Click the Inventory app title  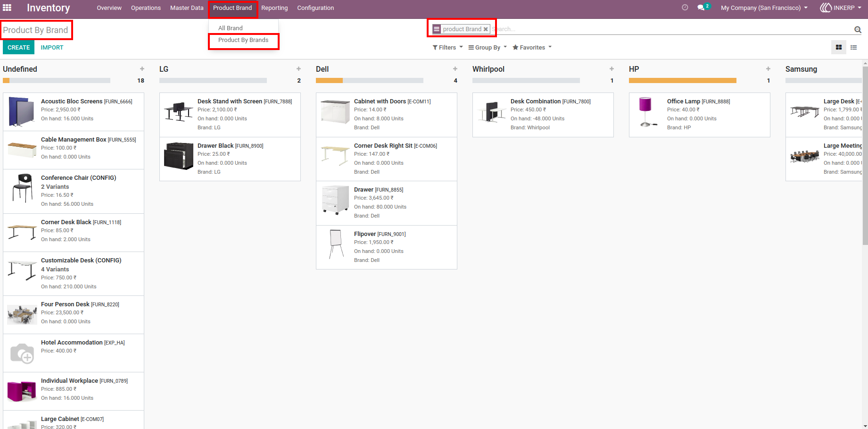point(48,8)
